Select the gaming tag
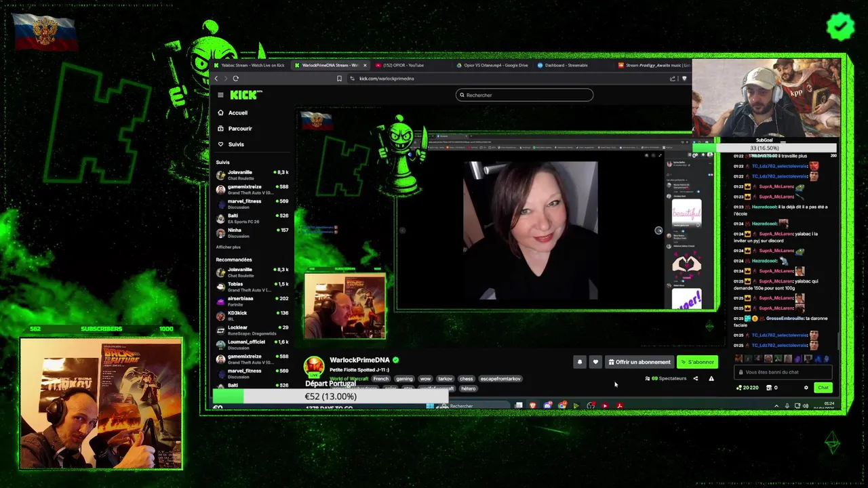 (404, 379)
